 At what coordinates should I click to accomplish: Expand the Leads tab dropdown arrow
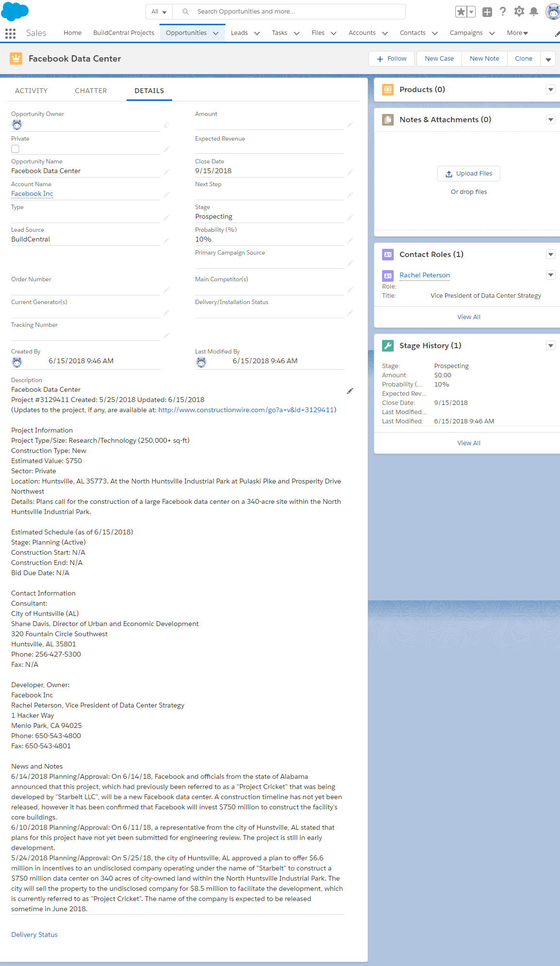pyautogui.click(x=257, y=33)
